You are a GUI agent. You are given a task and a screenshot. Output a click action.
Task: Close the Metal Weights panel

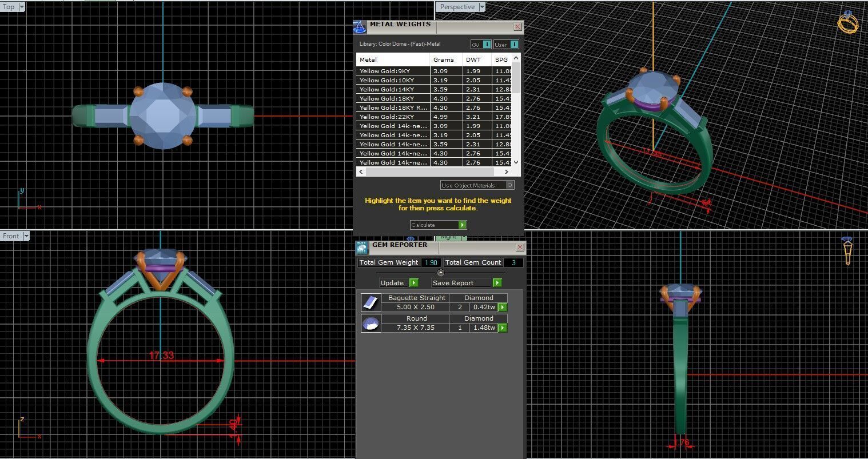click(x=517, y=26)
